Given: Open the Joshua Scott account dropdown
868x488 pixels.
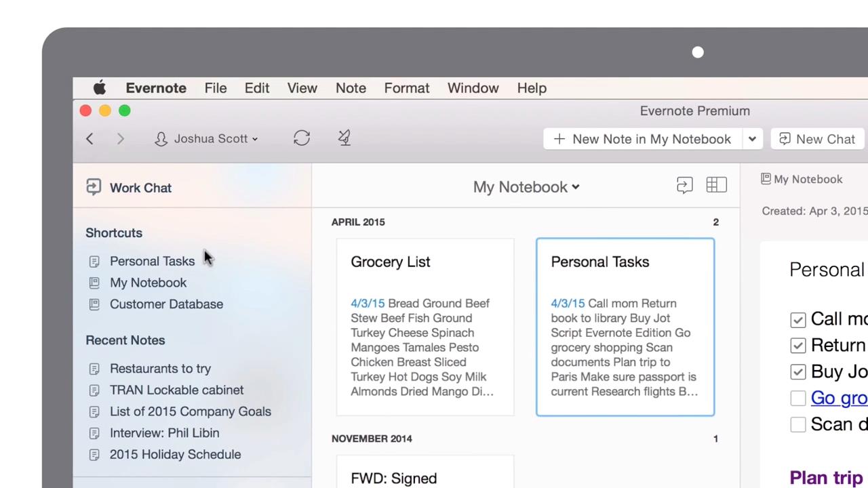Looking at the screenshot, I should pyautogui.click(x=207, y=138).
